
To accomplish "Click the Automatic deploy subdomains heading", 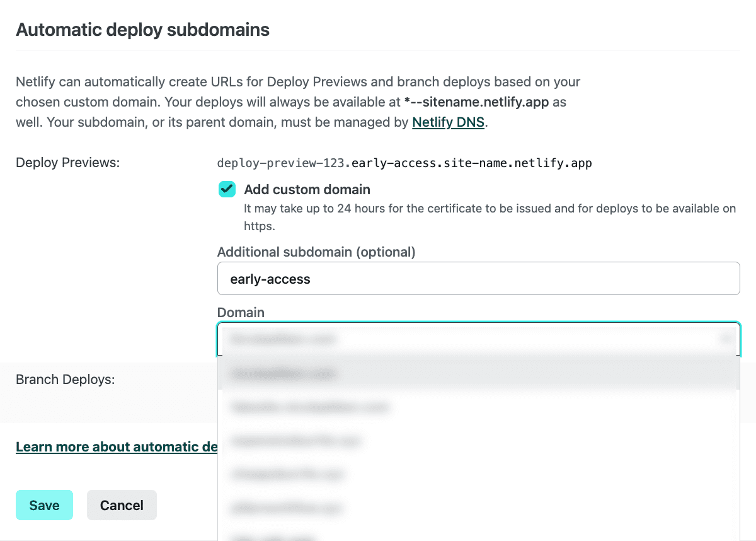I will [x=142, y=30].
